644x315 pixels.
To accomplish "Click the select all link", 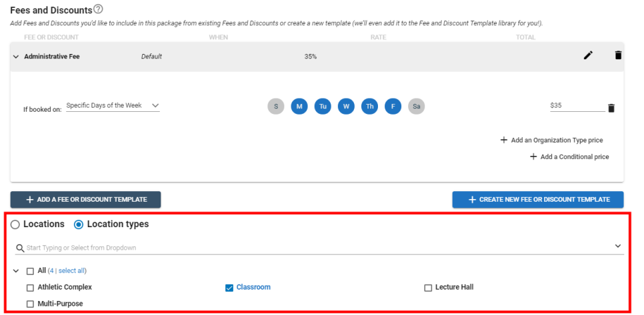I will (x=71, y=270).
